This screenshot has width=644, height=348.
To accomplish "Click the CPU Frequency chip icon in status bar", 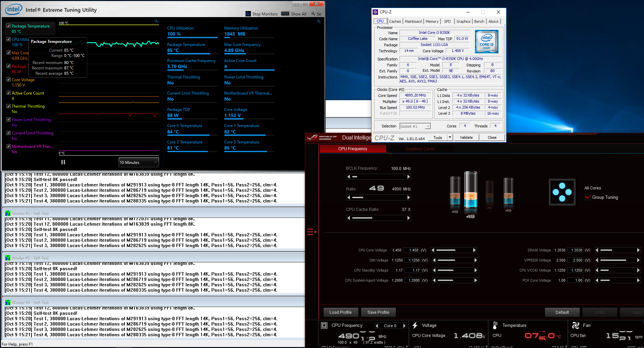I will [x=324, y=325].
